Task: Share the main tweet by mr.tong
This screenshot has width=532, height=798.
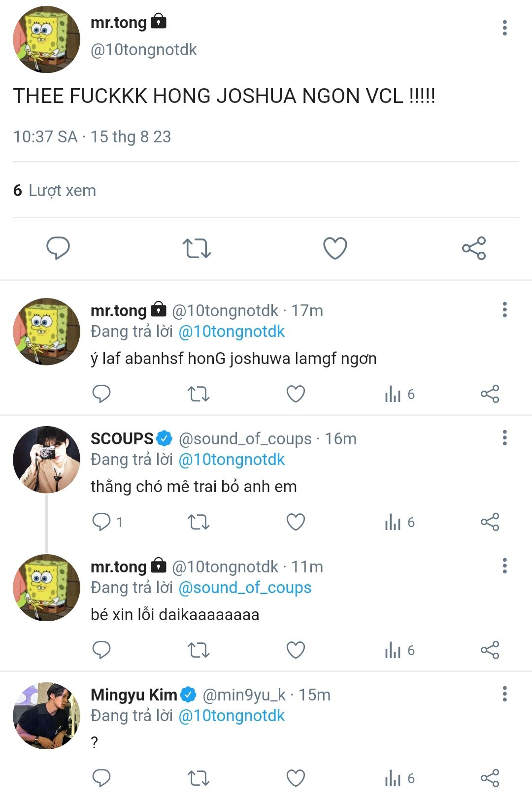Action: (474, 248)
